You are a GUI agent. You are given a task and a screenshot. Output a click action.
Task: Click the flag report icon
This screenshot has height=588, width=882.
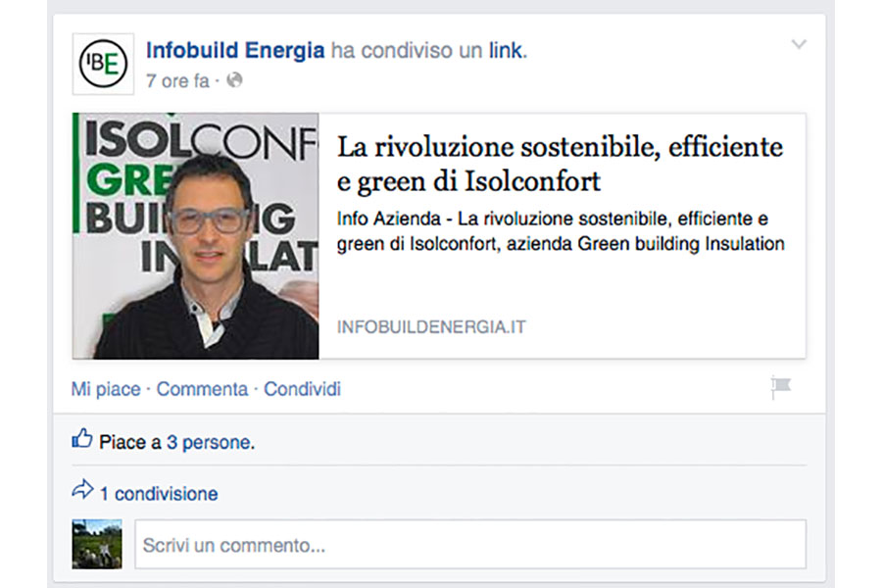click(780, 388)
